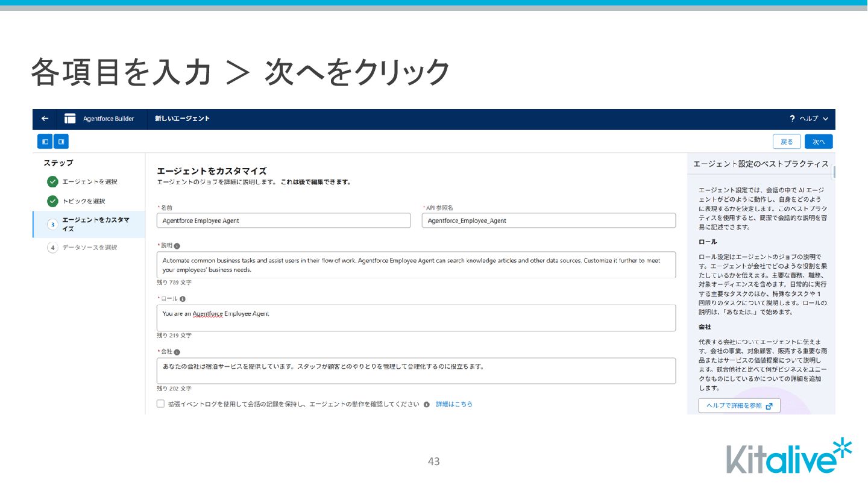Click info icon next to ロール

[183, 299]
